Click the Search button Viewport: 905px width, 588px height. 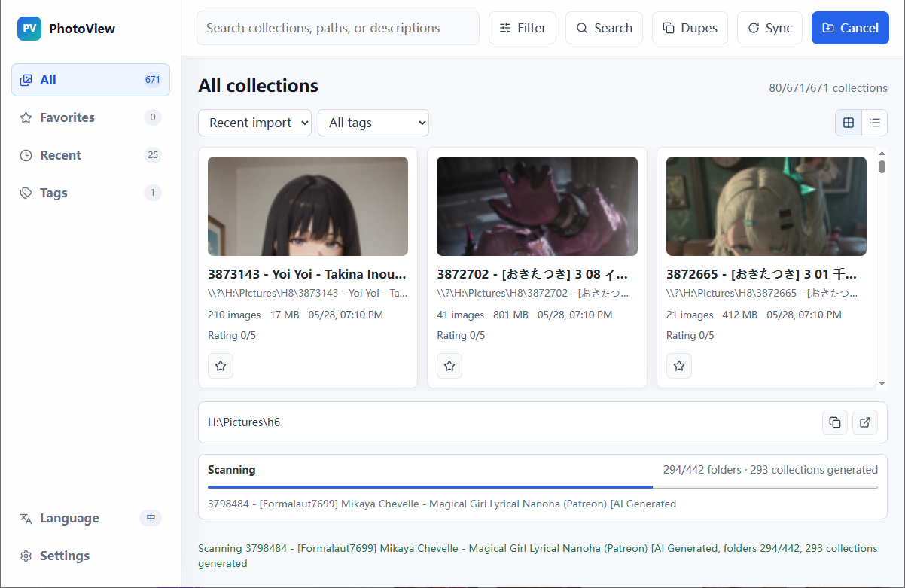[604, 28]
